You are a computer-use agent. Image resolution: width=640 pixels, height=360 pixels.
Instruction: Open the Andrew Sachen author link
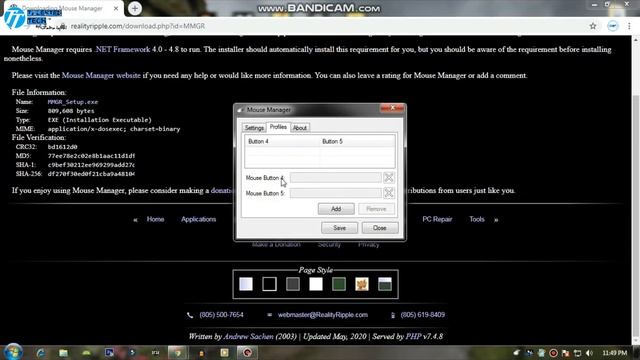[249, 337]
